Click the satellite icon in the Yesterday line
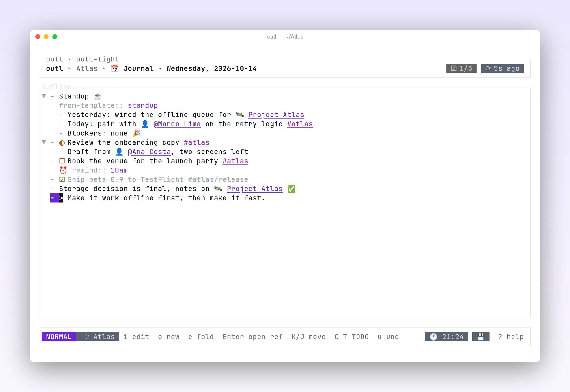This screenshot has width=570, height=392. (239, 115)
